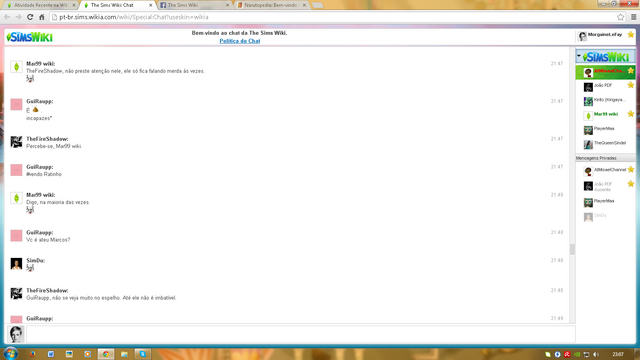
Task: Open Word from the taskbar
Action: point(51,354)
